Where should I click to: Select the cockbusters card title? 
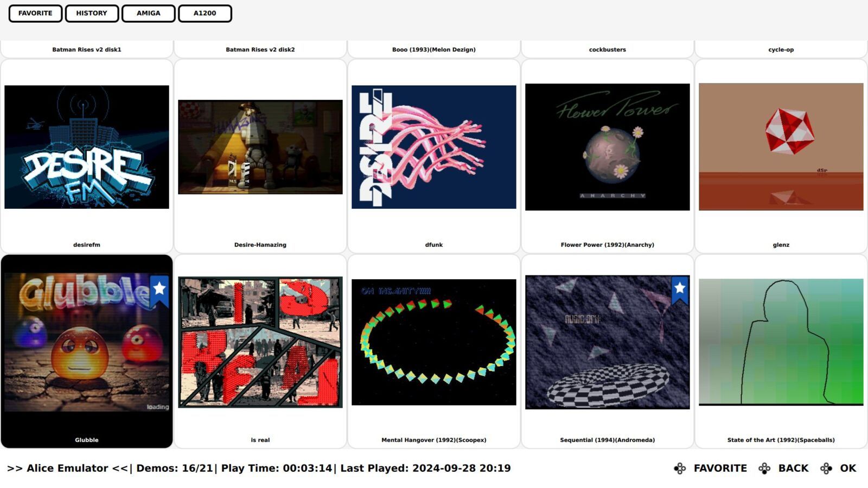pos(608,50)
